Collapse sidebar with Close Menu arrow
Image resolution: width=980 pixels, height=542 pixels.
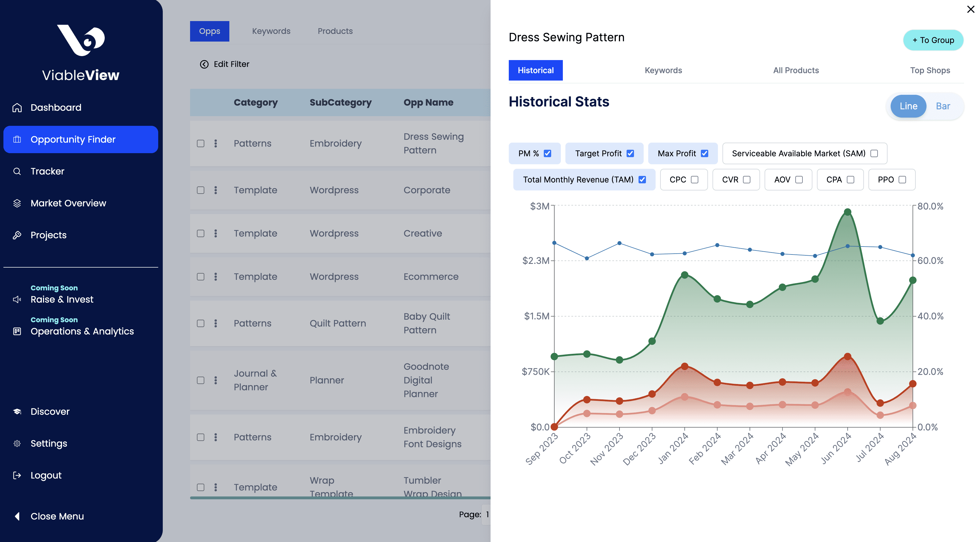pyautogui.click(x=17, y=516)
